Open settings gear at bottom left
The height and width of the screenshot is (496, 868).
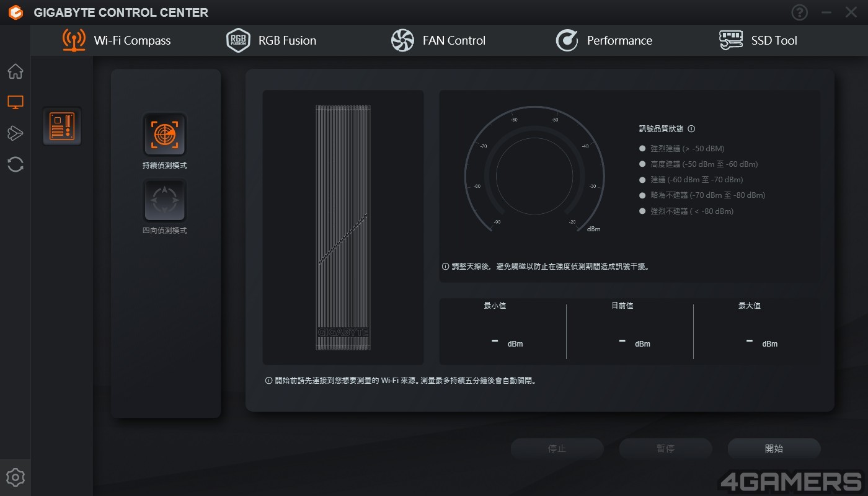[x=15, y=477]
